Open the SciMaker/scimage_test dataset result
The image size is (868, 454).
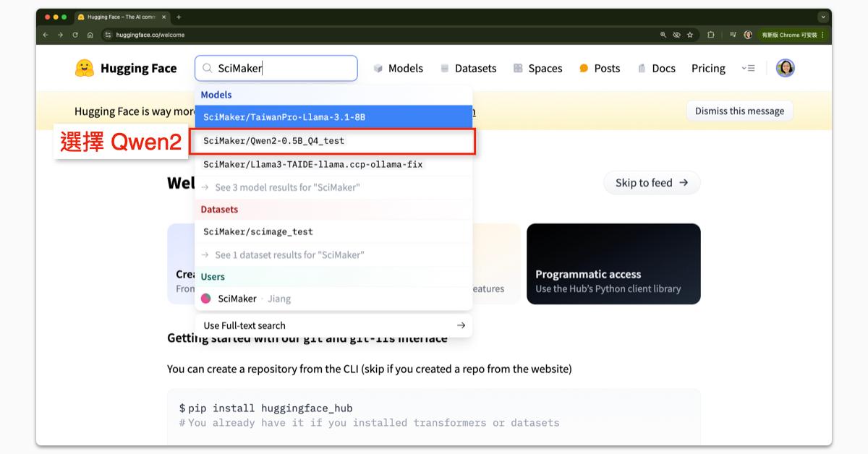coord(333,231)
